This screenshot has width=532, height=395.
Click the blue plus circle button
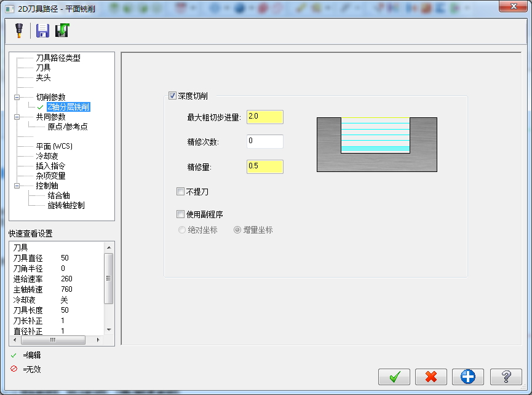467,377
